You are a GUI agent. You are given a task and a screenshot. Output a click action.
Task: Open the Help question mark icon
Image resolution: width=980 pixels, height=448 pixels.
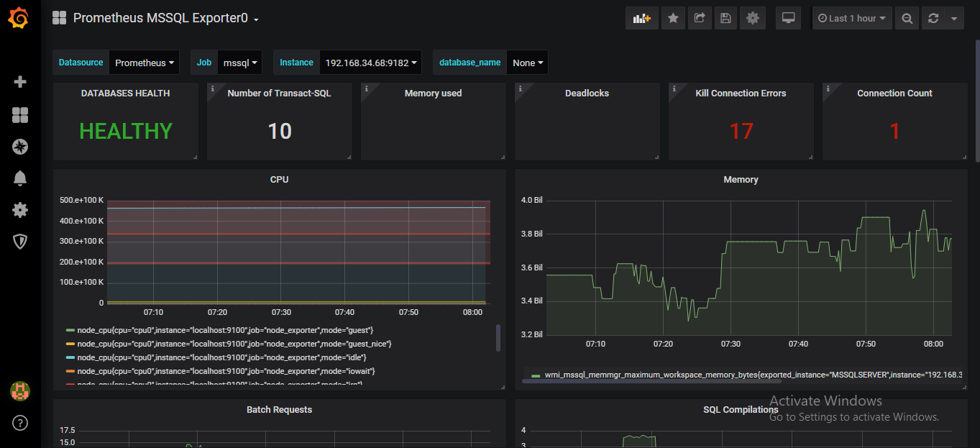20,423
